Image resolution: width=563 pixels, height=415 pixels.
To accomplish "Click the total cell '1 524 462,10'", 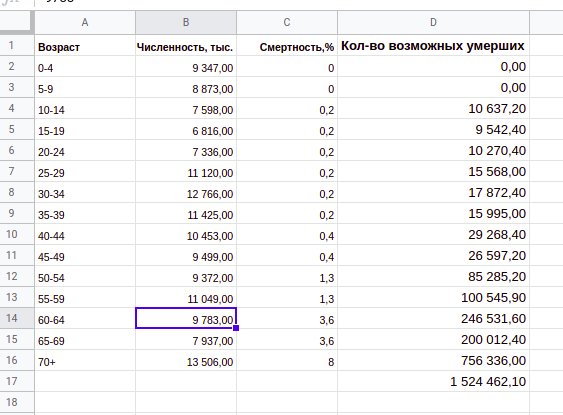I will pyautogui.click(x=433, y=381).
